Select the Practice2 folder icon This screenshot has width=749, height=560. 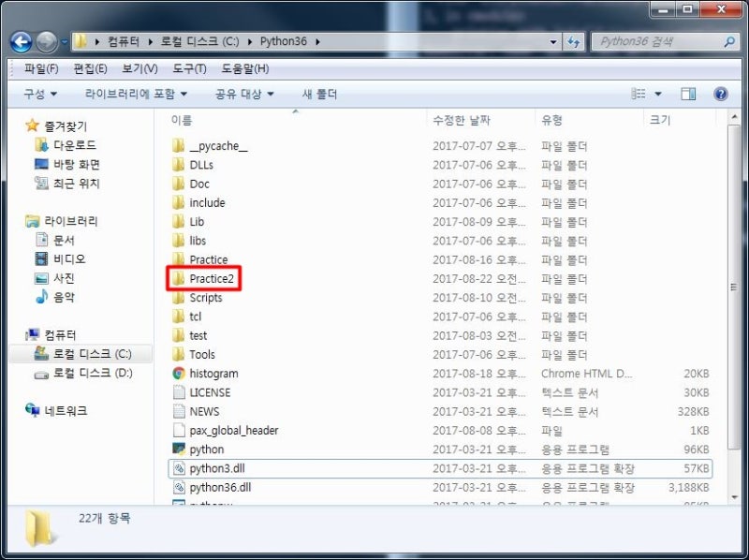click(x=178, y=278)
